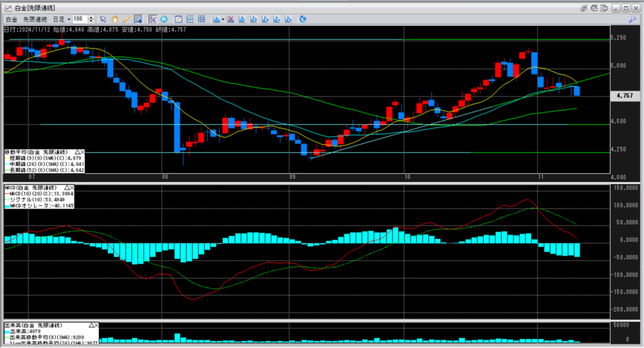Viewport: 644px width, 348px height.
Task: Click the reload chart icon in toolbar
Action: (x=303, y=19)
